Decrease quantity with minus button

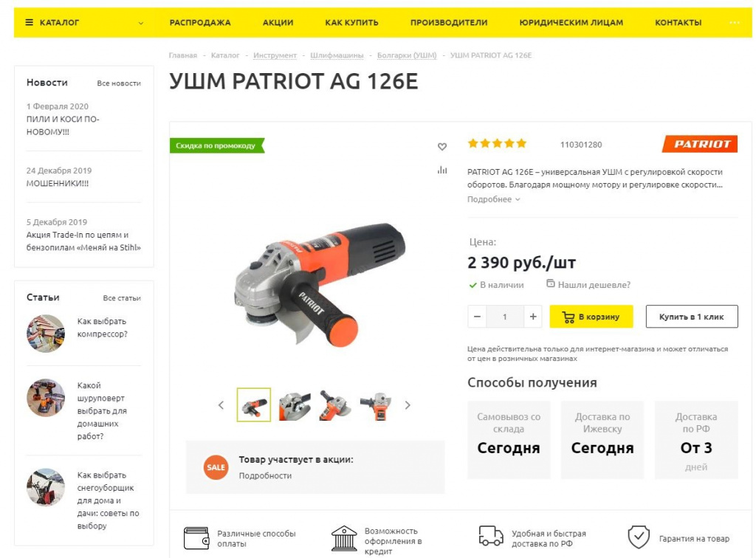pos(477,317)
